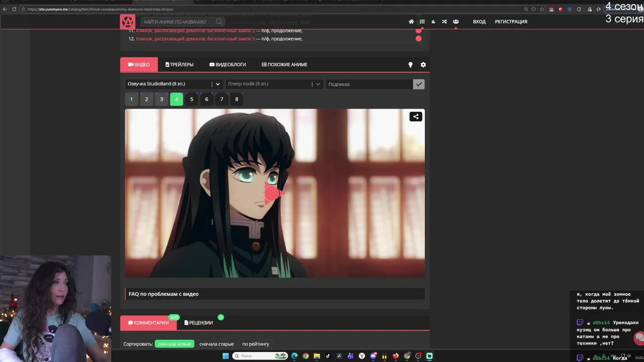Click the Windows taskbar search box
Image resolution: width=644 pixels, height=362 pixels.
(260, 356)
